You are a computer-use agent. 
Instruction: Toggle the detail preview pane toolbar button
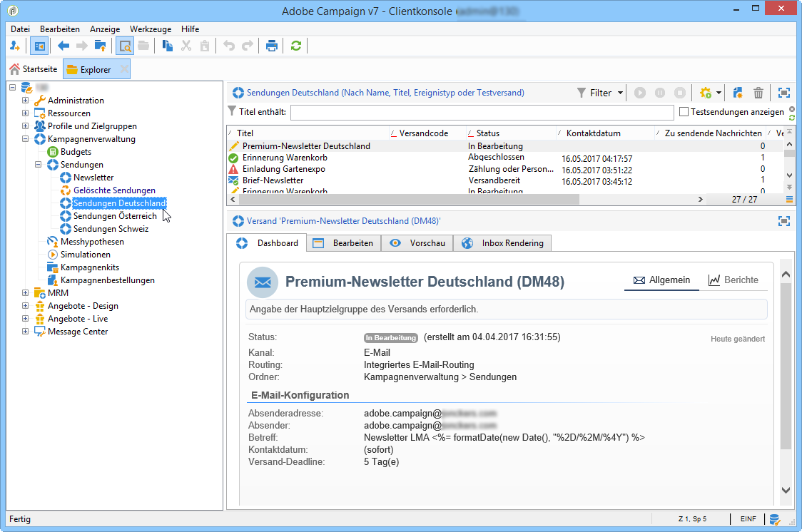[124, 46]
